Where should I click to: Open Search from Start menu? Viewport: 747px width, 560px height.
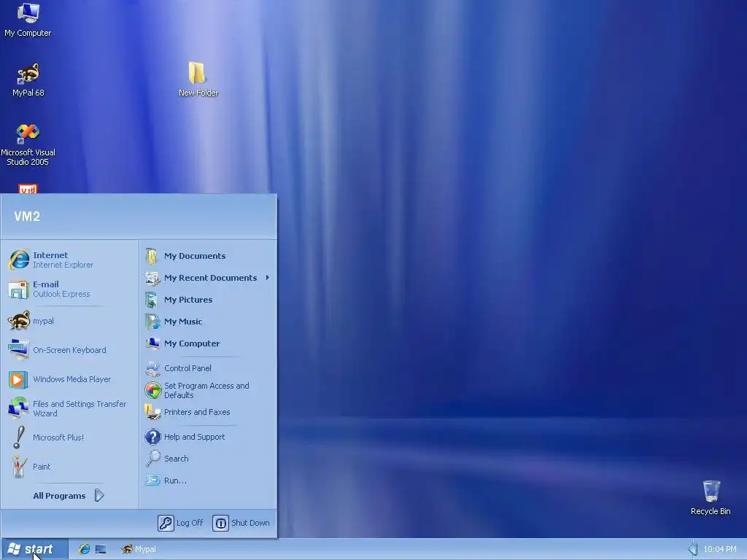tap(208, 459)
